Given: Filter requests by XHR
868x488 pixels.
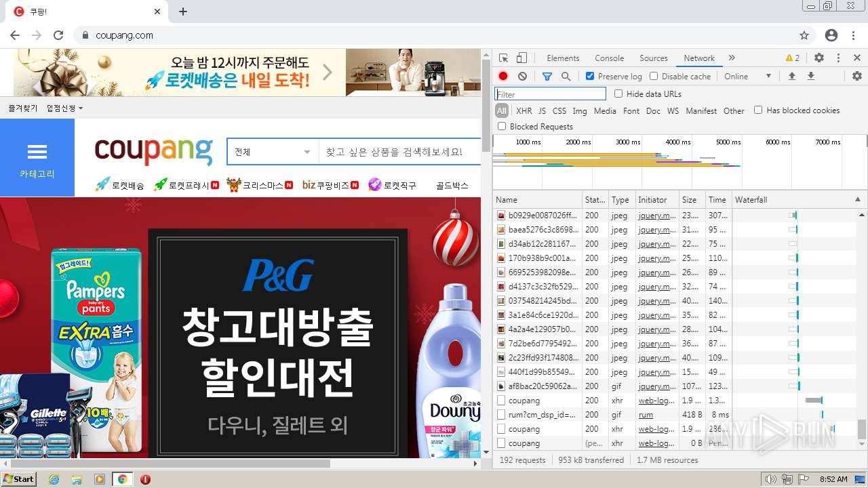Looking at the screenshot, I should tap(524, 110).
